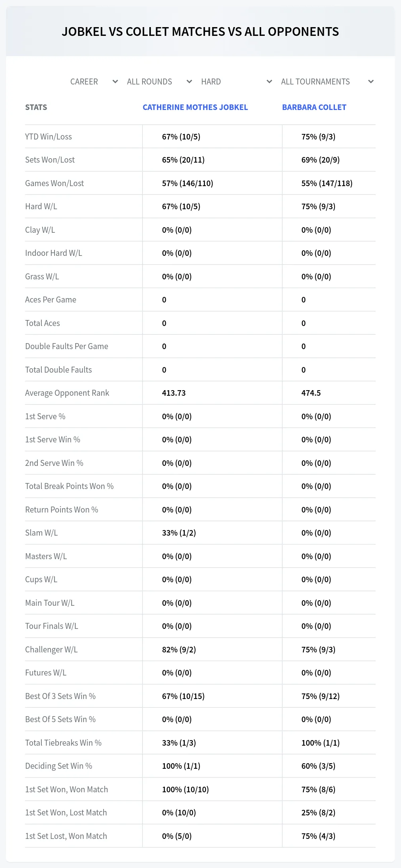This screenshot has height=868, width=401.
Task: Click the chevron beside ALL TOURNAMENTS
Action: point(371,82)
